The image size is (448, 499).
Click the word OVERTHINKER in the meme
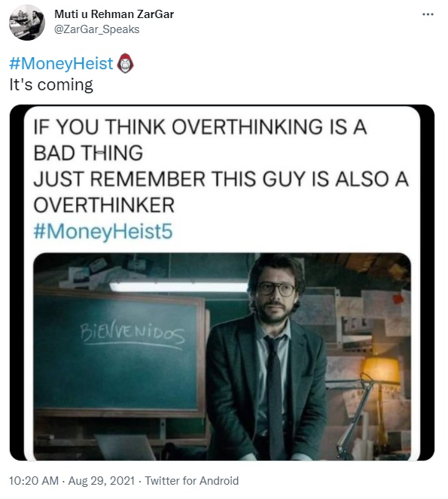click(x=104, y=205)
